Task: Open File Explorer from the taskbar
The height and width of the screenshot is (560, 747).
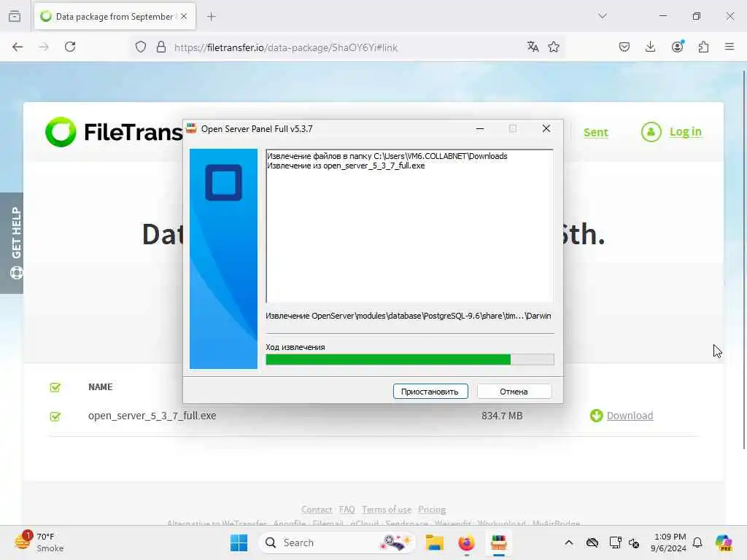Action: click(x=435, y=542)
